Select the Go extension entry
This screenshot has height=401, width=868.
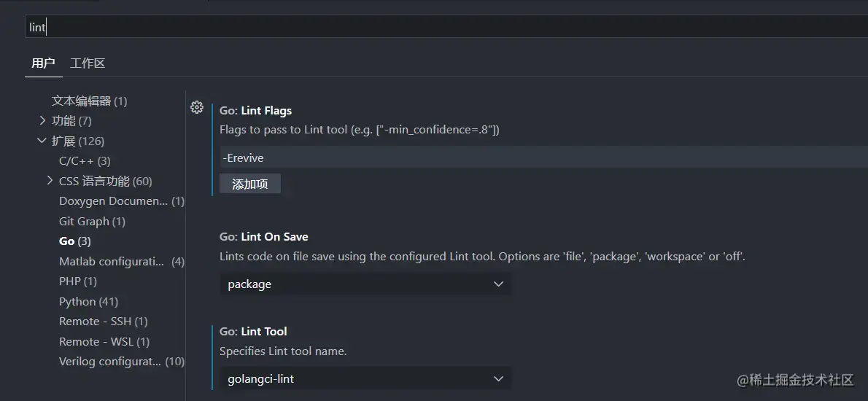(74, 241)
